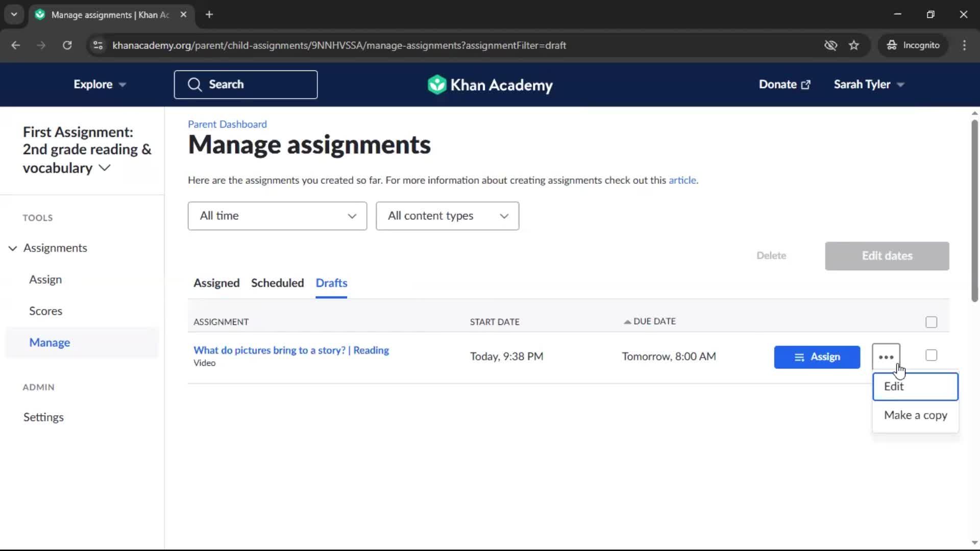Image resolution: width=980 pixels, height=551 pixels.
Task: Open the tab search dropdown arrow
Action: 14,14
